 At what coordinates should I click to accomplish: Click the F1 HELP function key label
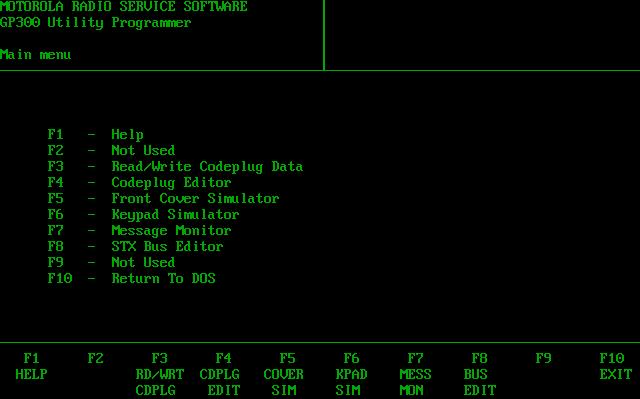[x=31, y=366]
